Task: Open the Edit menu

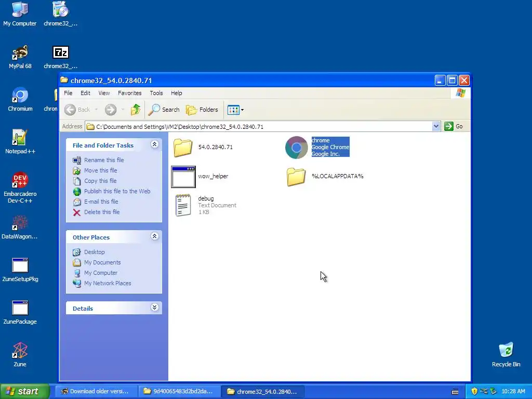Action: pos(85,93)
